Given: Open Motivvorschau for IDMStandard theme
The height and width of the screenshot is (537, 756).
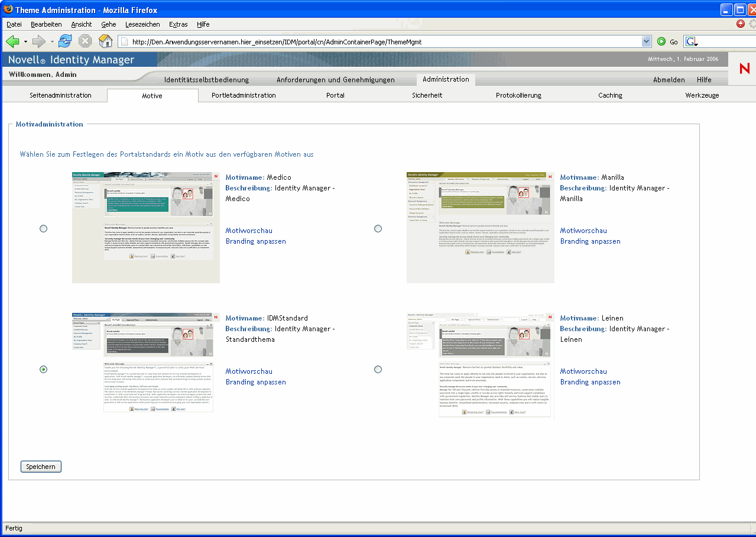Looking at the screenshot, I should coord(249,371).
